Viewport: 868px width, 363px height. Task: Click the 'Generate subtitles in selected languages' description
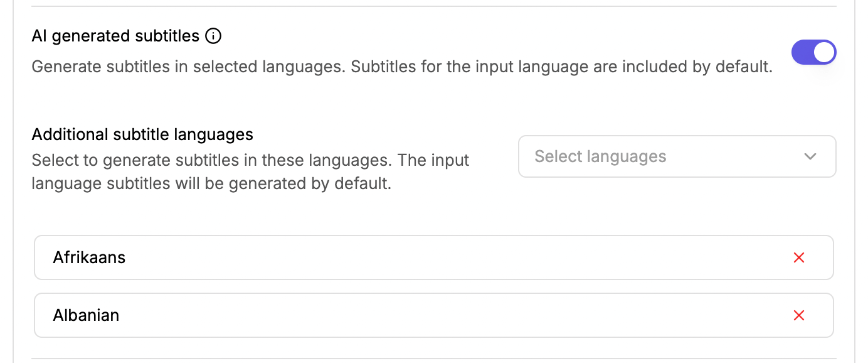pos(402,67)
